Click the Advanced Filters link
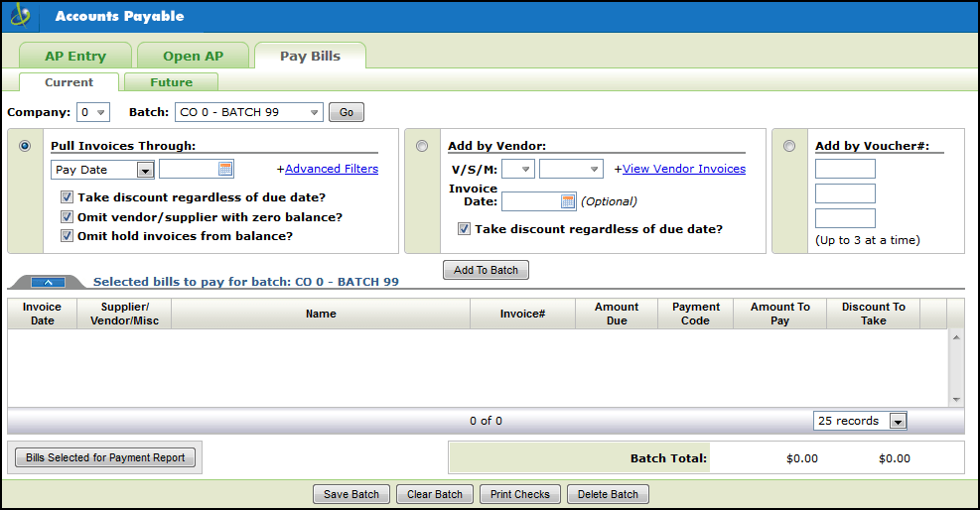 (331, 169)
